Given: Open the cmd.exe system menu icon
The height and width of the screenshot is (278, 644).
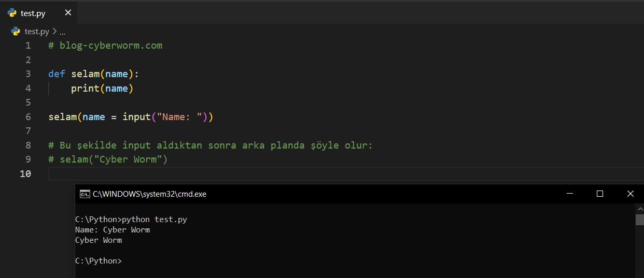Looking at the screenshot, I should click(84, 194).
